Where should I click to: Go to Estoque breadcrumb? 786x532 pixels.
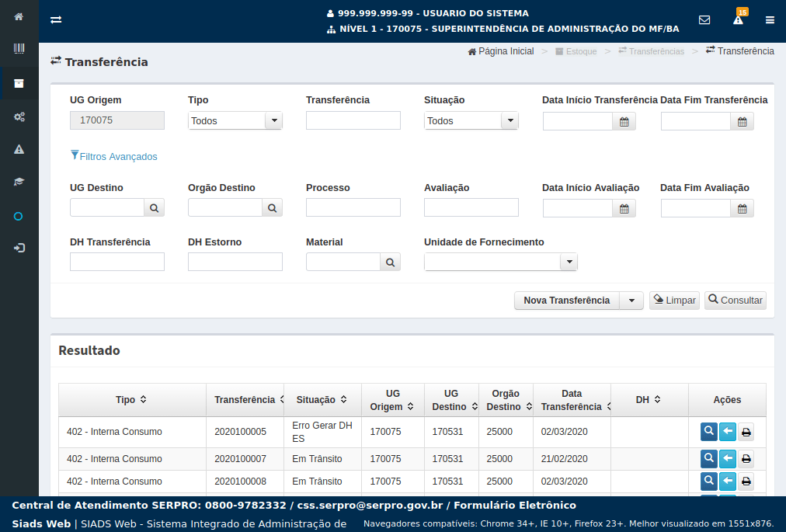(x=576, y=51)
